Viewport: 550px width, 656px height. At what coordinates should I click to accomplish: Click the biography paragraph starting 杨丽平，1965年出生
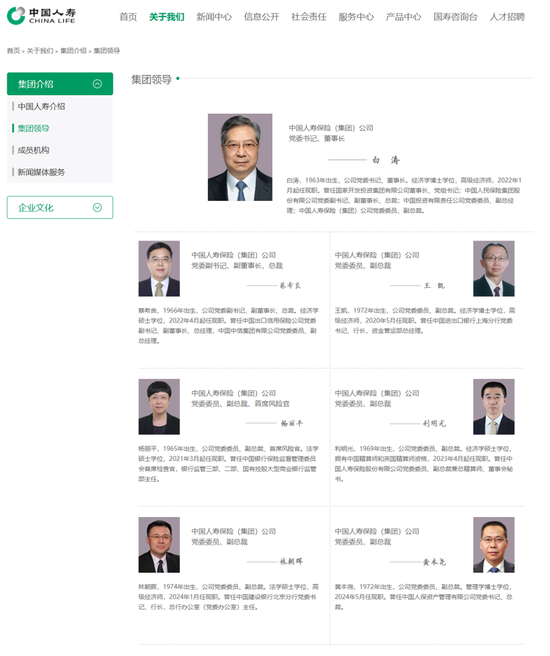(228, 464)
